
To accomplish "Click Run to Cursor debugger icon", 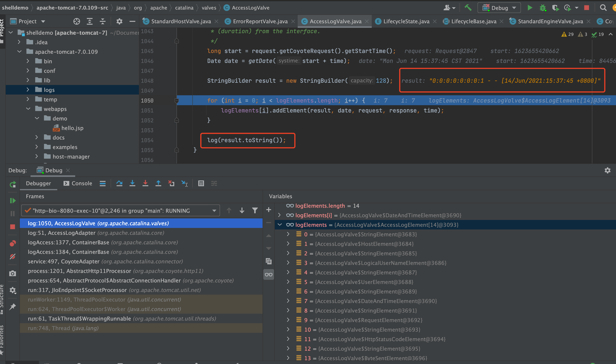I will [x=185, y=183].
